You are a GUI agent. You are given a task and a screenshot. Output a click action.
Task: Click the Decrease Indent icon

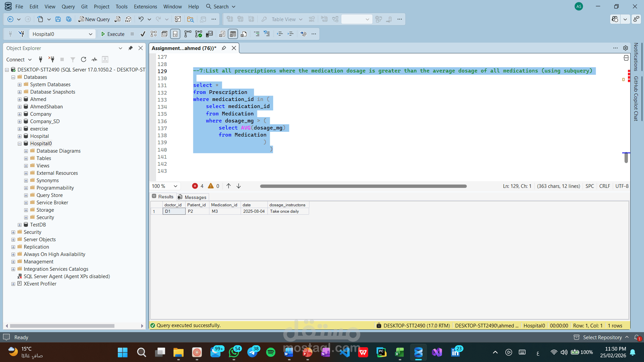coord(280,34)
